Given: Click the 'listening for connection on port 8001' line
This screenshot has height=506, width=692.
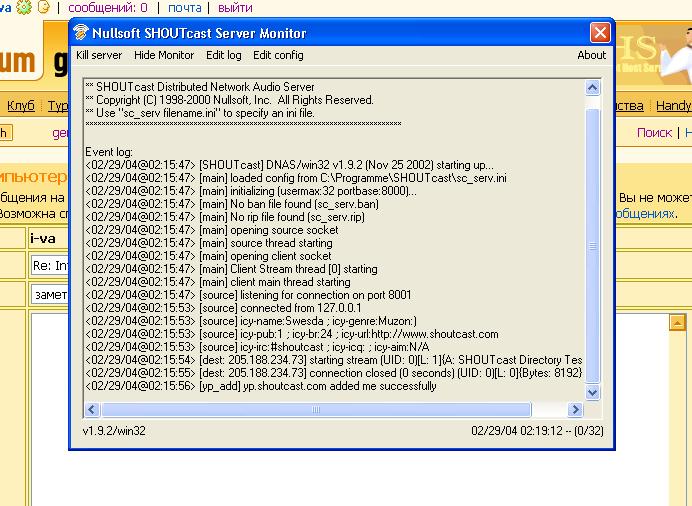Looking at the screenshot, I should [x=248, y=295].
